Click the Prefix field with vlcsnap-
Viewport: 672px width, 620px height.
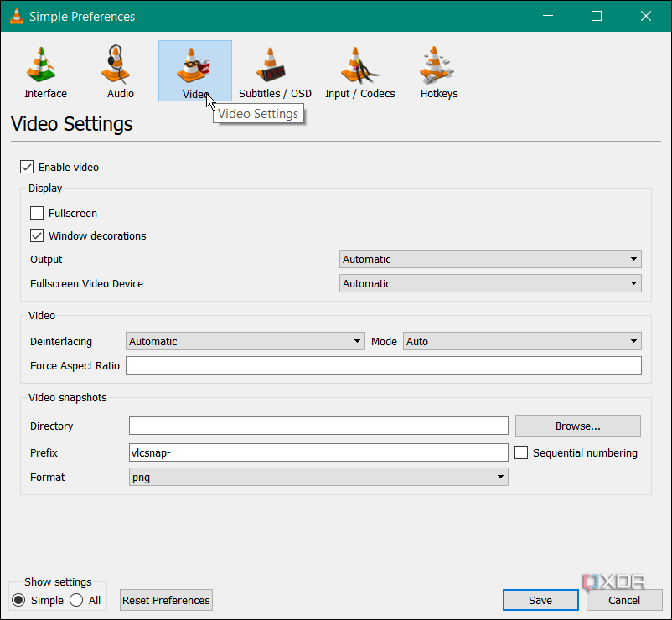pyautogui.click(x=318, y=452)
